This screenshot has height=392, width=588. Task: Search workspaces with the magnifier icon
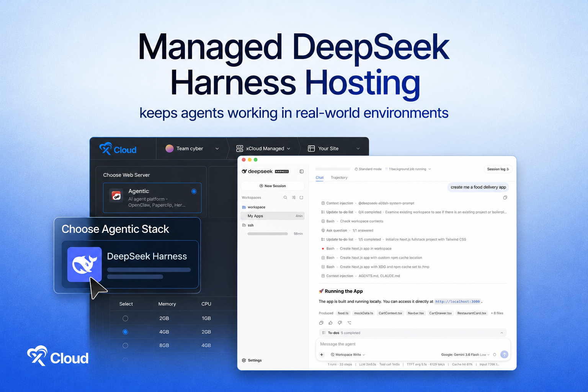pyautogui.click(x=285, y=198)
